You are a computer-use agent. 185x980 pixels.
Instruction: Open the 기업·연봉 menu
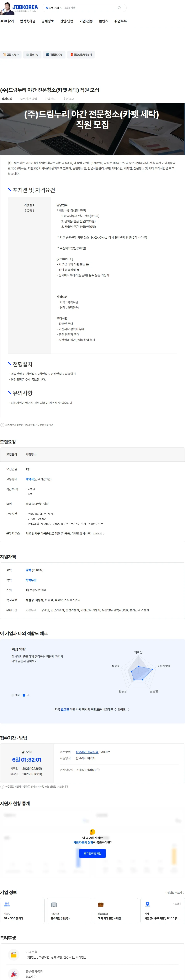tap(86, 21)
